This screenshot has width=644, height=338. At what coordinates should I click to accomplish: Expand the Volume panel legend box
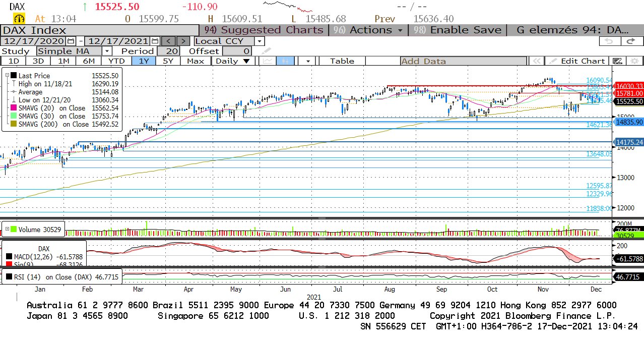click(x=7, y=230)
